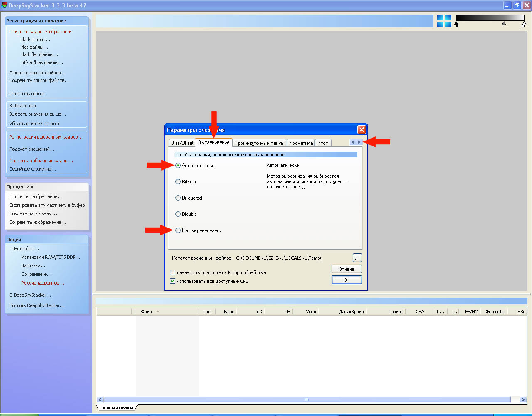This screenshot has width=532, height=416.
Task: Click the tab scroll right arrow in the dialog
Action: click(x=359, y=142)
